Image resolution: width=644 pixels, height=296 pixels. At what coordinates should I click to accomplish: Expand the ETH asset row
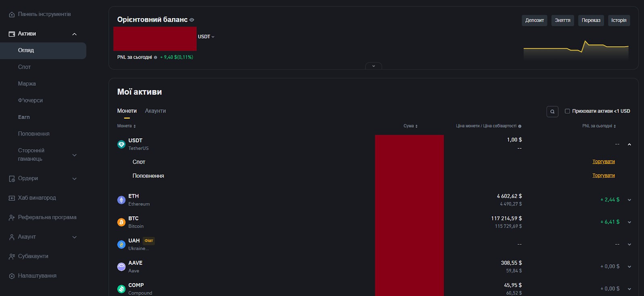tap(629, 200)
